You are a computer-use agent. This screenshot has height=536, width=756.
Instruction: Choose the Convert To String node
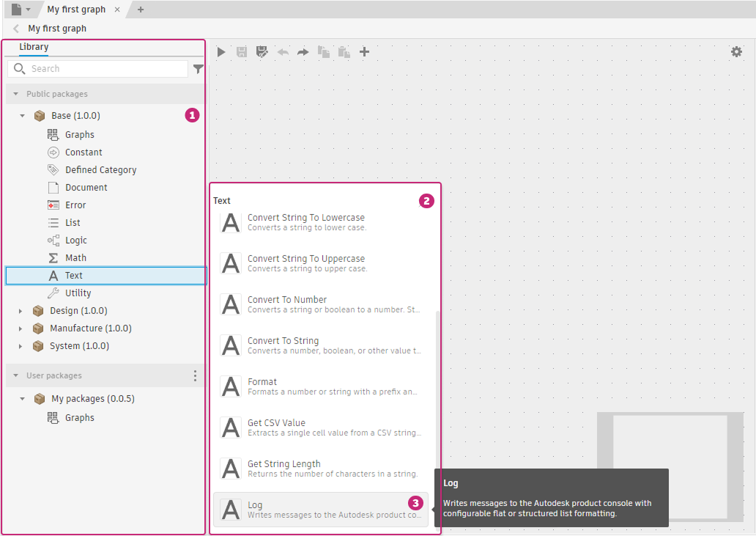pyautogui.click(x=321, y=345)
